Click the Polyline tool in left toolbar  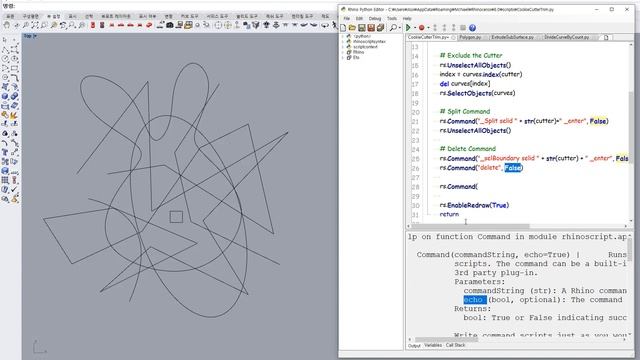5,50
